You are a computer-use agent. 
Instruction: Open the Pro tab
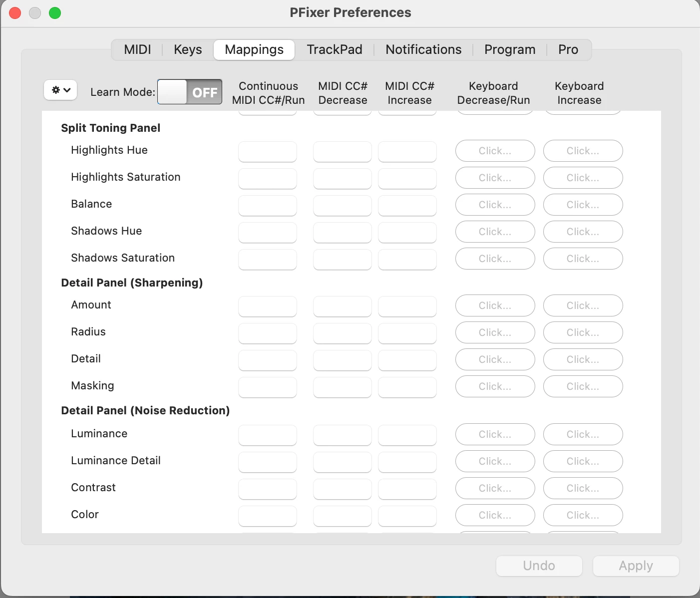click(568, 49)
